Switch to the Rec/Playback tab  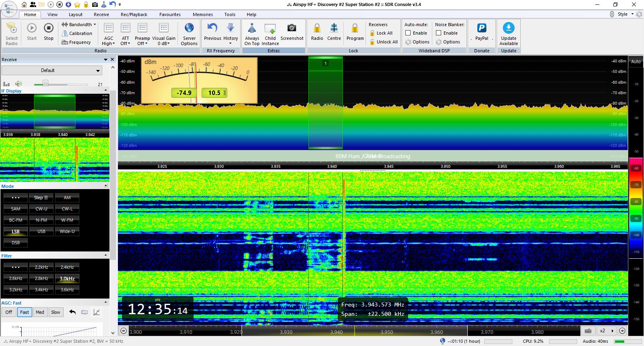[134, 14]
